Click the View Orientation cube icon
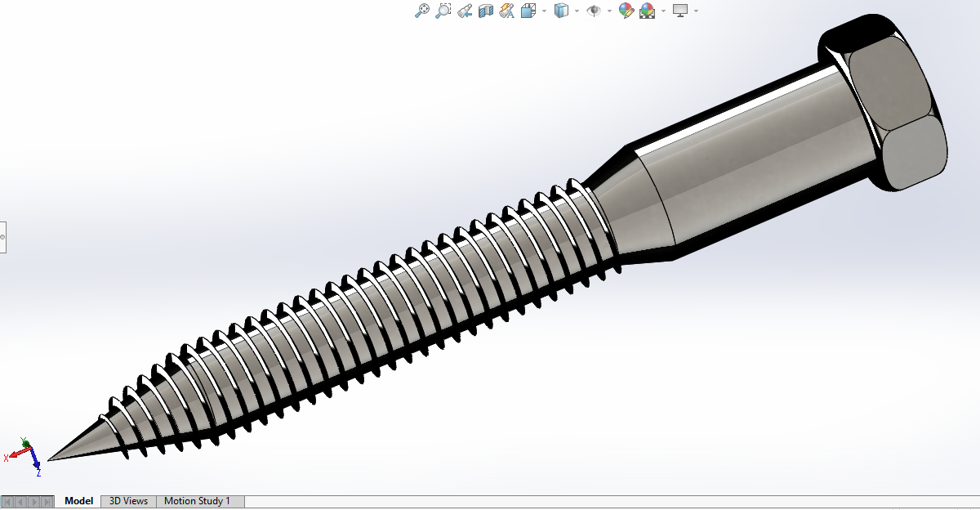Screen dimensions: 980x510 528,11
